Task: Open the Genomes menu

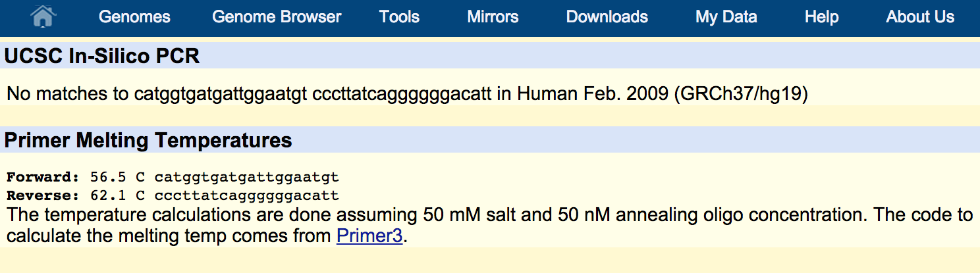Action: [134, 17]
